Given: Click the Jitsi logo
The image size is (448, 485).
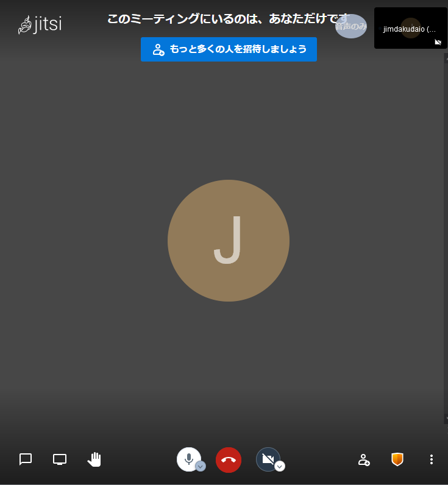Looking at the screenshot, I should coord(40,24).
